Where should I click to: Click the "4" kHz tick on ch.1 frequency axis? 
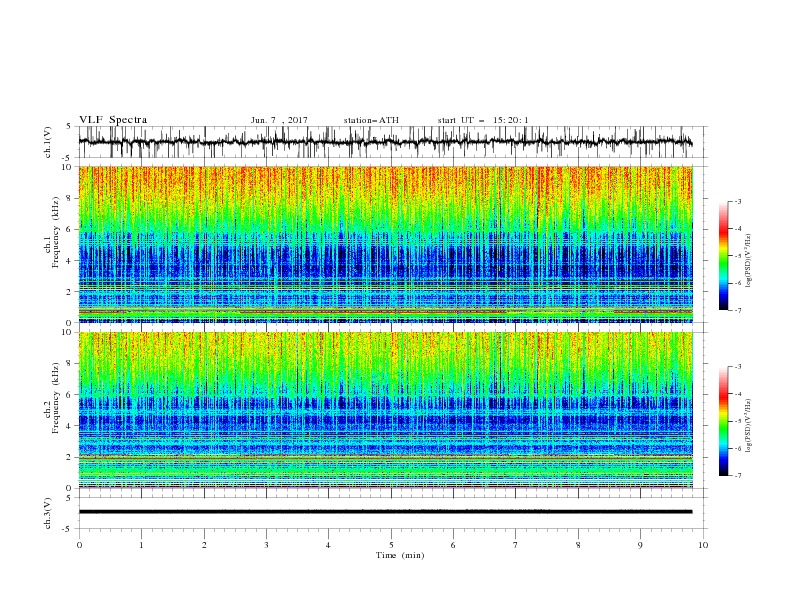(70, 261)
